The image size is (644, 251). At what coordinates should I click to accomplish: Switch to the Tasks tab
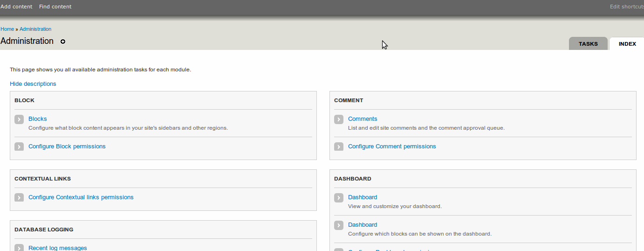pyautogui.click(x=588, y=44)
